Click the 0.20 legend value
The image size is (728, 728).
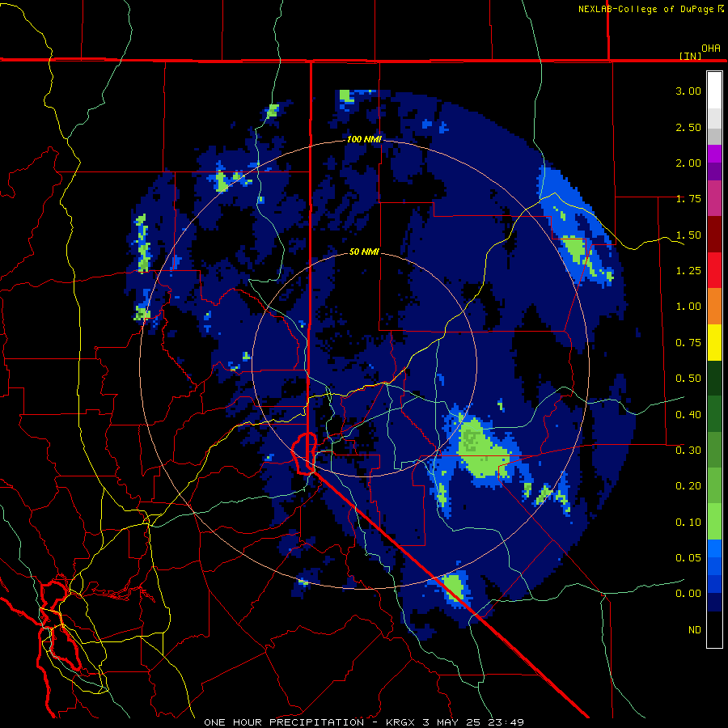pyautogui.click(x=688, y=486)
